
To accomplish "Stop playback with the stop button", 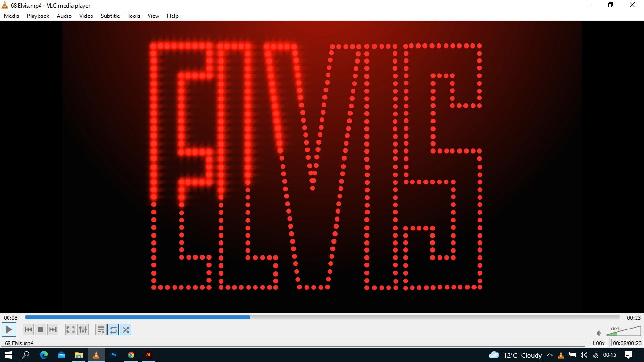I will pyautogui.click(x=41, y=329).
